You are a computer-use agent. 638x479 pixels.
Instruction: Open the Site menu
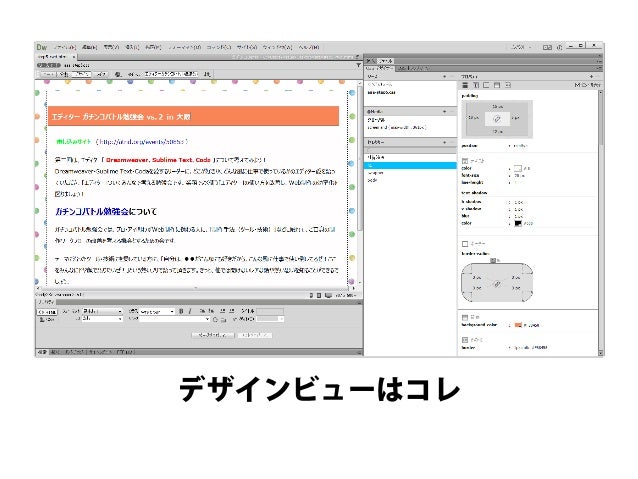(x=247, y=47)
